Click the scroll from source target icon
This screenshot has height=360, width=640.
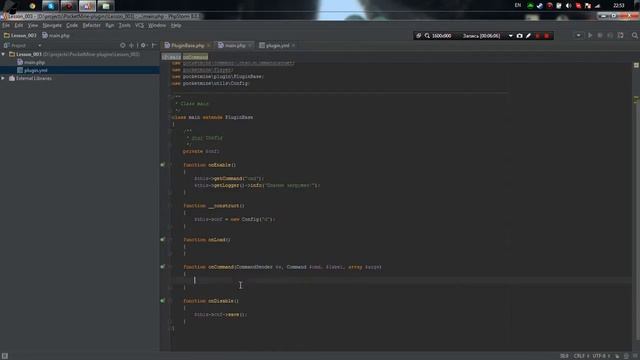[122, 45]
